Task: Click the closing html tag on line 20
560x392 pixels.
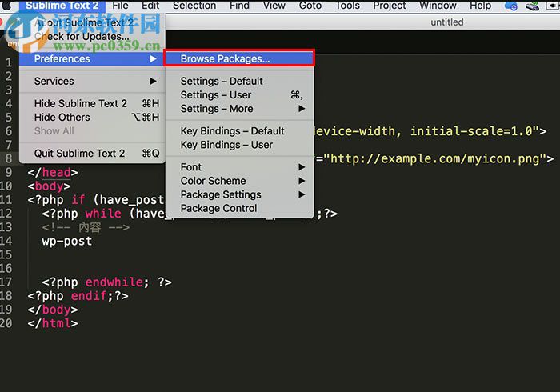Action: (53, 323)
